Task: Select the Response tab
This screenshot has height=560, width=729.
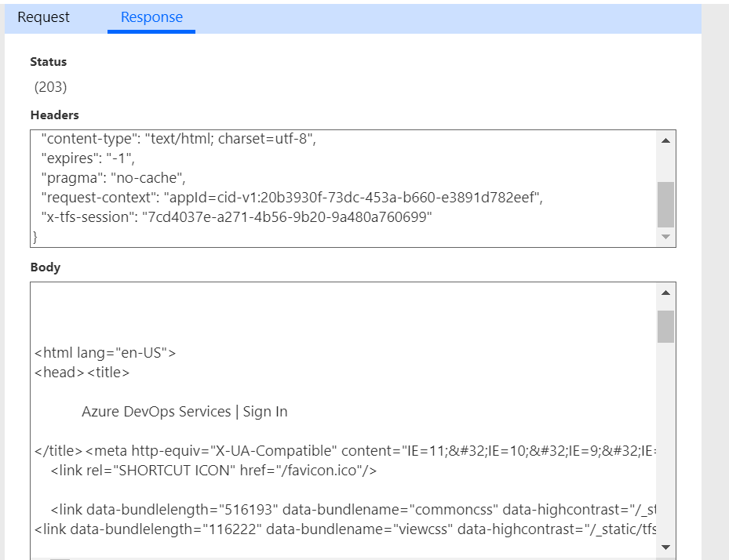Action: point(151,16)
